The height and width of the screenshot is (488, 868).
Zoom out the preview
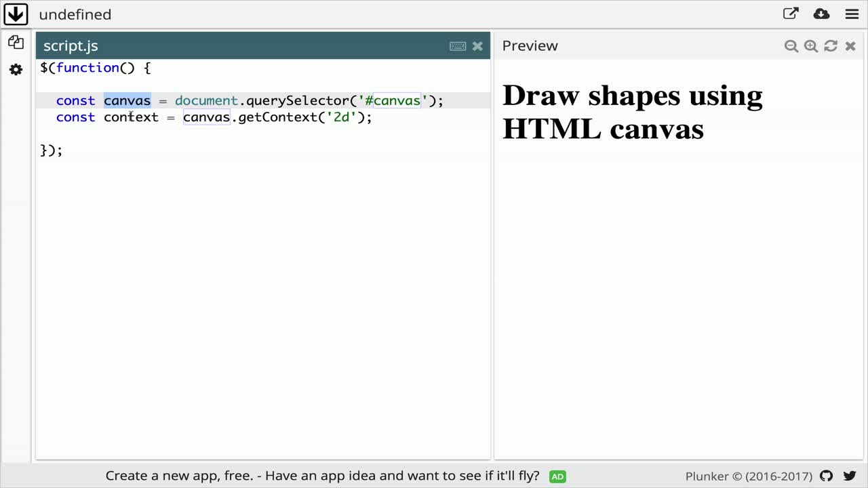(791, 46)
